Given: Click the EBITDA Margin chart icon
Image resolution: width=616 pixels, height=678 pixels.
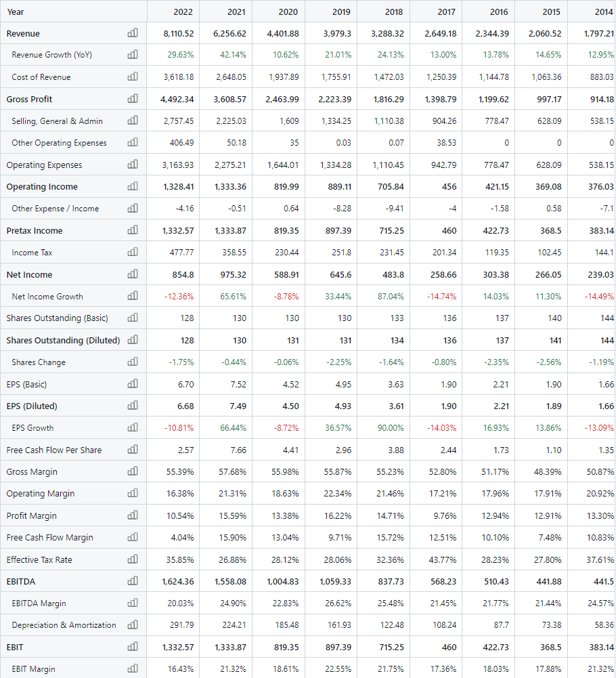Looking at the screenshot, I should point(133,603).
